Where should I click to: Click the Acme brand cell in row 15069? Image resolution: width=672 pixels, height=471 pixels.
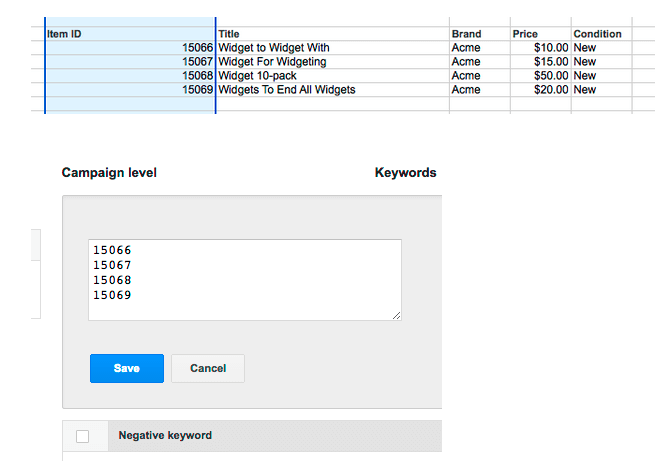(480, 90)
